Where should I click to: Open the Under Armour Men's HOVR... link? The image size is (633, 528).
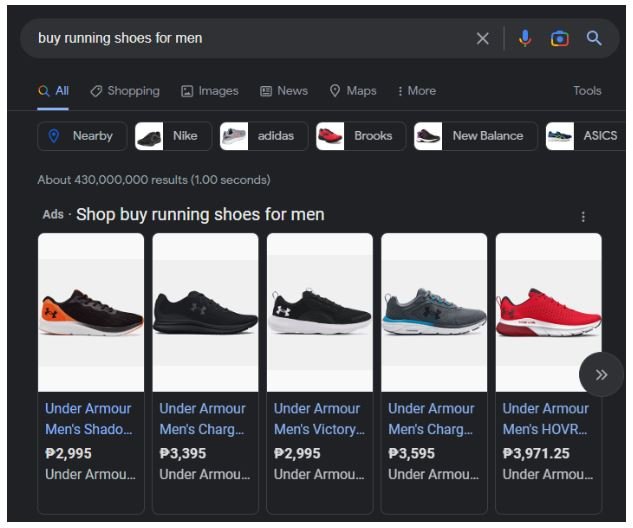[x=545, y=419]
